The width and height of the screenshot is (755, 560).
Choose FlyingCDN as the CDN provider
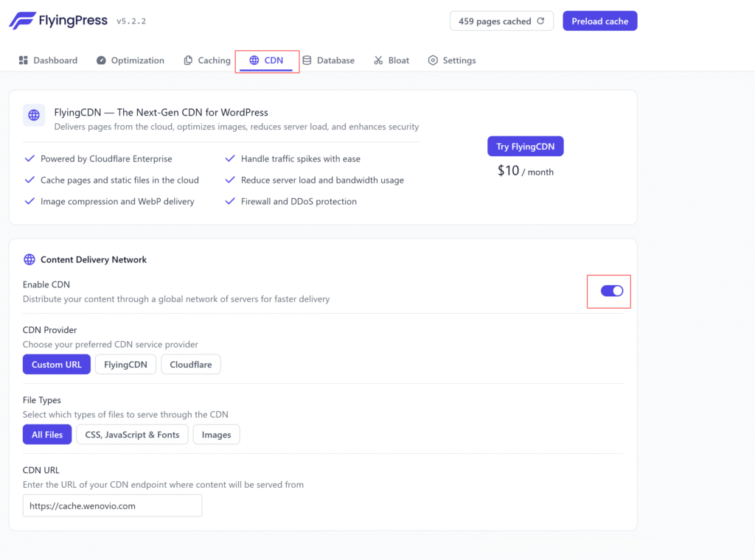tap(125, 365)
